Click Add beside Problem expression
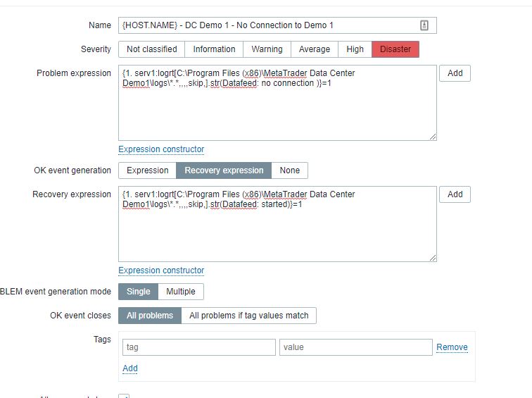Viewport: 532px width, 398px height. [455, 73]
